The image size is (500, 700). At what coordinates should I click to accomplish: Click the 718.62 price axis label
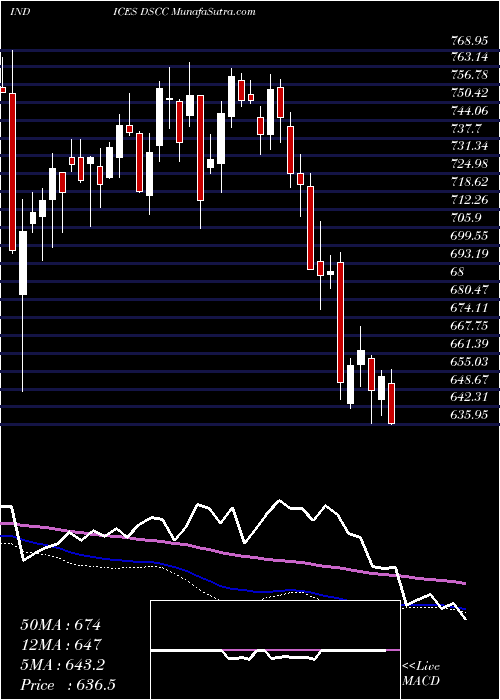coord(470,182)
